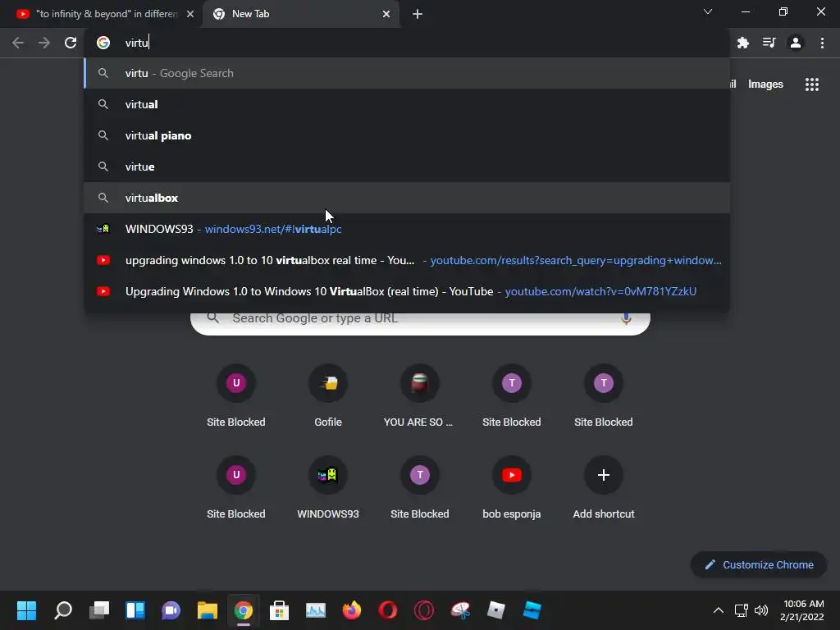Open the volume speaker tray icon

(760, 610)
